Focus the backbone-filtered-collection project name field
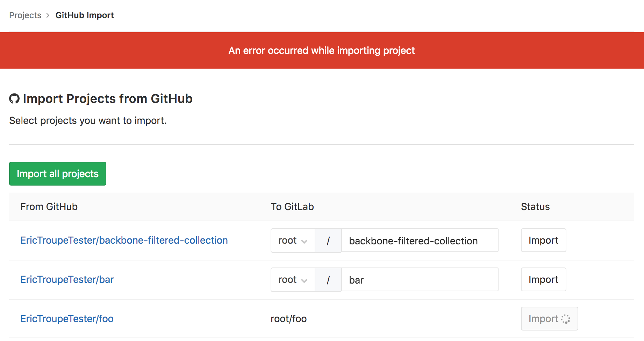This screenshot has width=644, height=341. click(420, 241)
